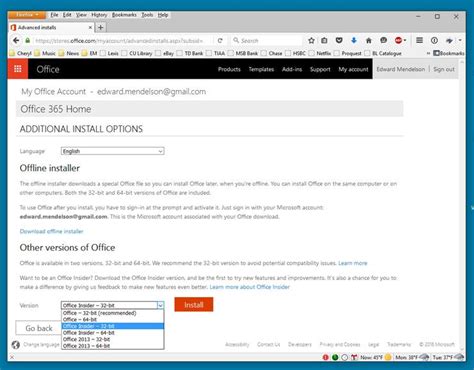This screenshot has height=370, width=474.
Task: Open My account in Office navigation
Action: point(353,69)
